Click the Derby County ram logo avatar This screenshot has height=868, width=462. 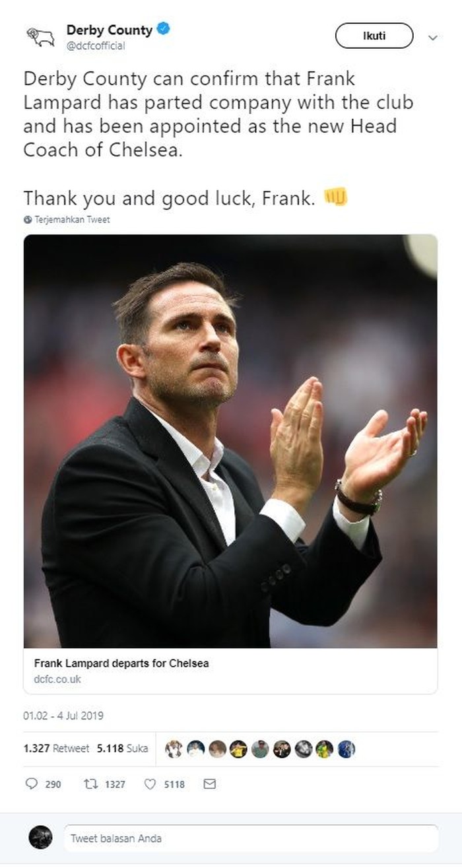tap(40, 36)
